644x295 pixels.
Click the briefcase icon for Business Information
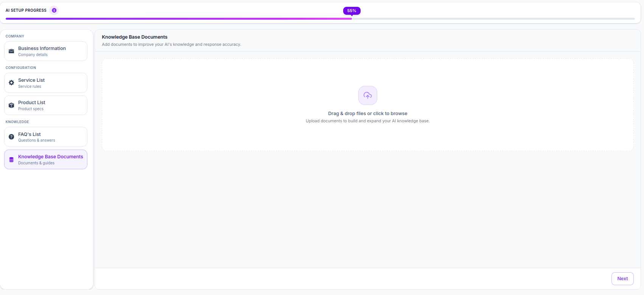(x=11, y=51)
